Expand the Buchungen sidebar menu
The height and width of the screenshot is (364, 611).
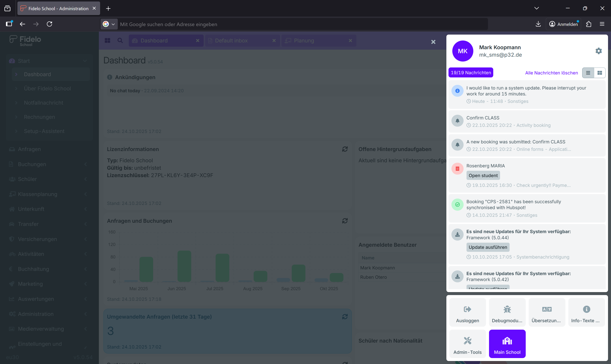click(49, 164)
